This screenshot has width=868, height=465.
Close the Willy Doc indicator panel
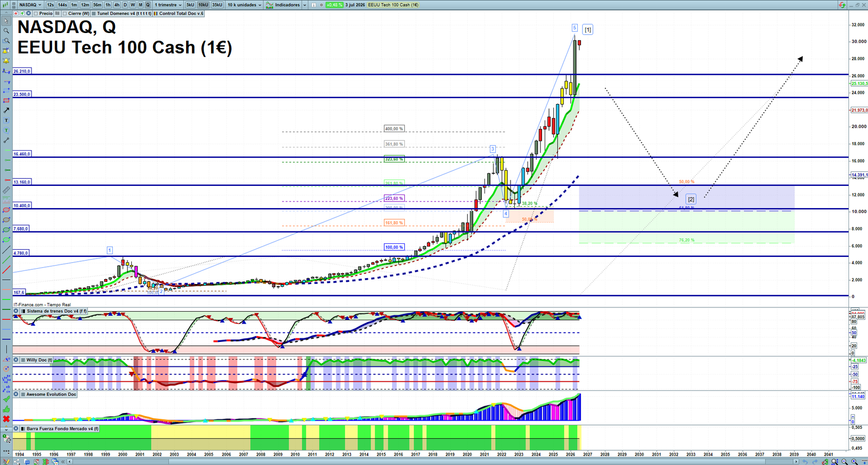16,360
